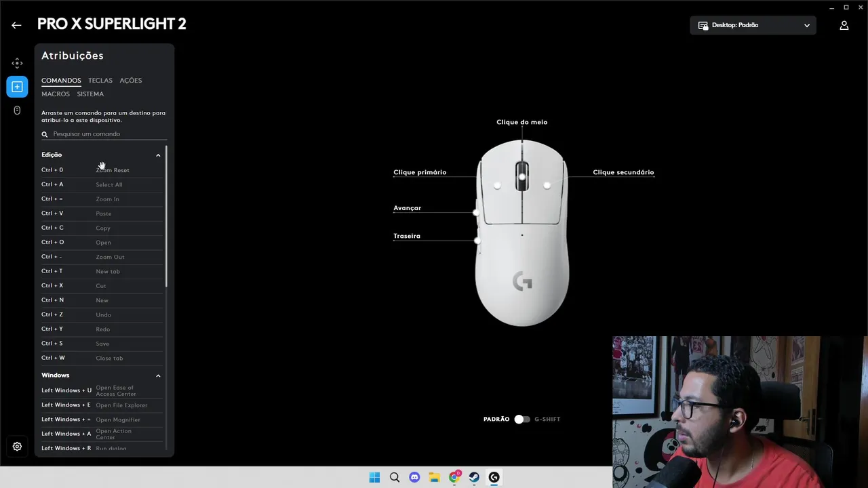Screen dimensions: 868x488
Task: Switch to the TECLAS tab
Action: click(x=100, y=81)
